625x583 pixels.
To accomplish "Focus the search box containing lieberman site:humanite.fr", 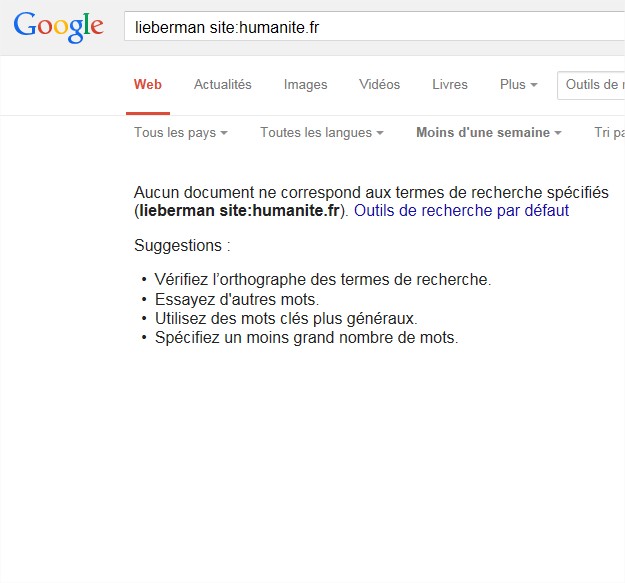I will tap(374, 26).
